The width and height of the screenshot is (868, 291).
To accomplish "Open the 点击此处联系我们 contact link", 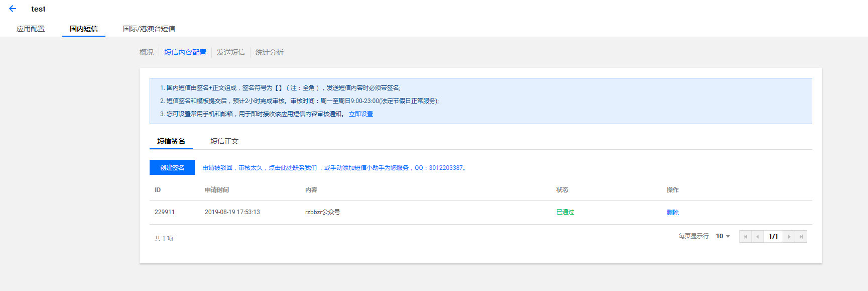I will point(293,168).
